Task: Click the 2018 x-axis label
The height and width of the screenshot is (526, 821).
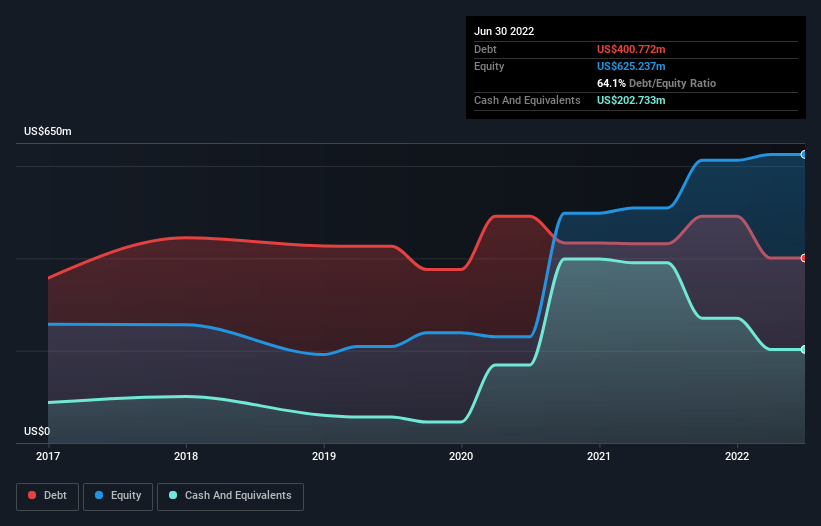Action: point(186,456)
